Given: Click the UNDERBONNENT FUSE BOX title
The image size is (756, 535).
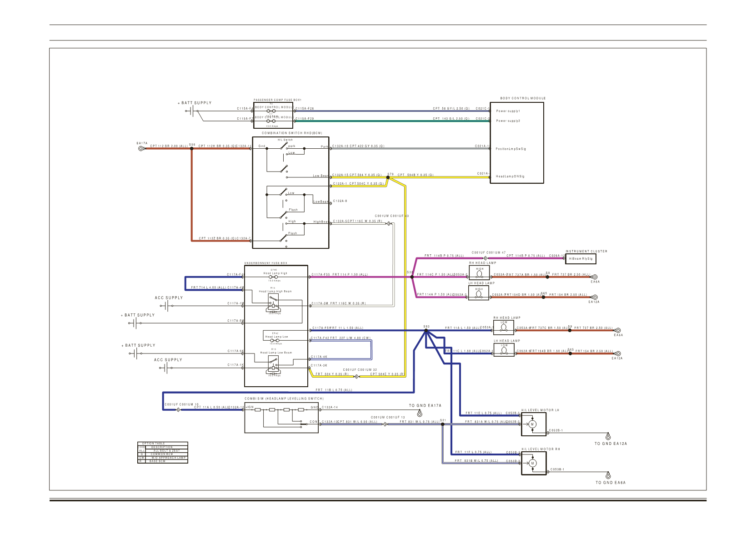Looking at the screenshot, I should (x=265, y=263).
